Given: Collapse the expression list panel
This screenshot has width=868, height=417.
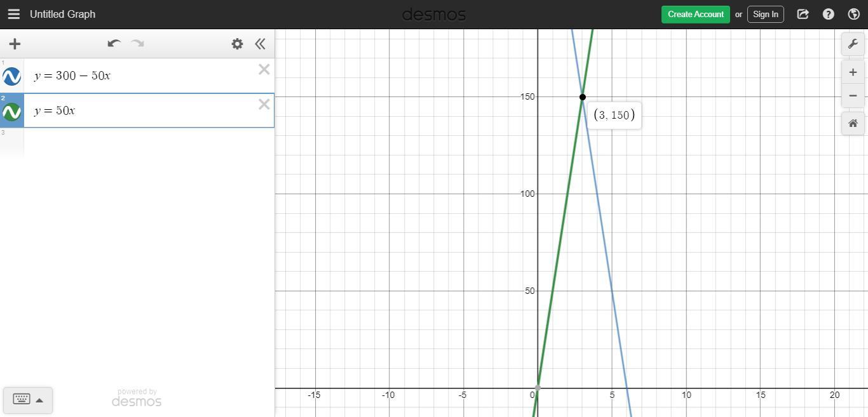Looking at the screenshot, I should [260, 44].
